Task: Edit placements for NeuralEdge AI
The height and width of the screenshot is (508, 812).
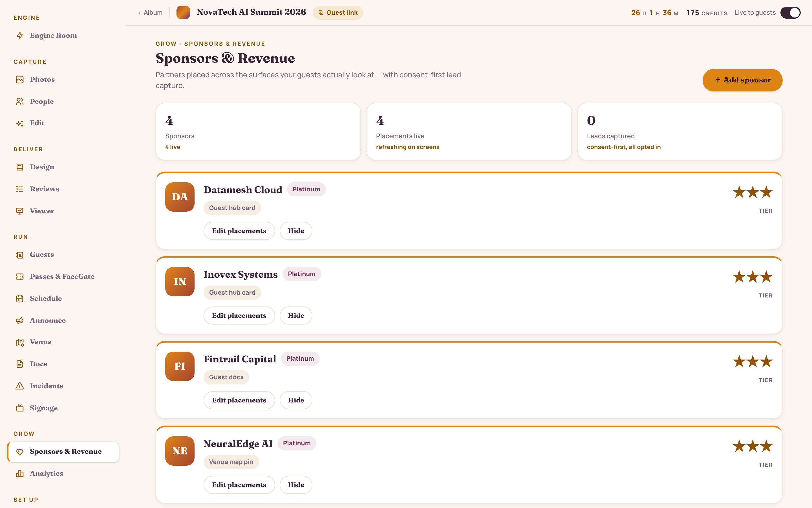Action: (x=239, y=485)
